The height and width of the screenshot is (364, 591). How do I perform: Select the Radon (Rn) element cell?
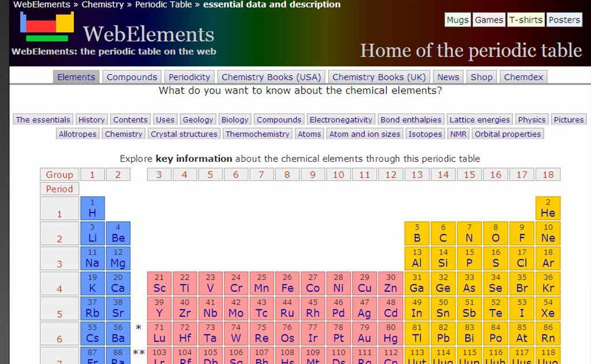(548, 333)
